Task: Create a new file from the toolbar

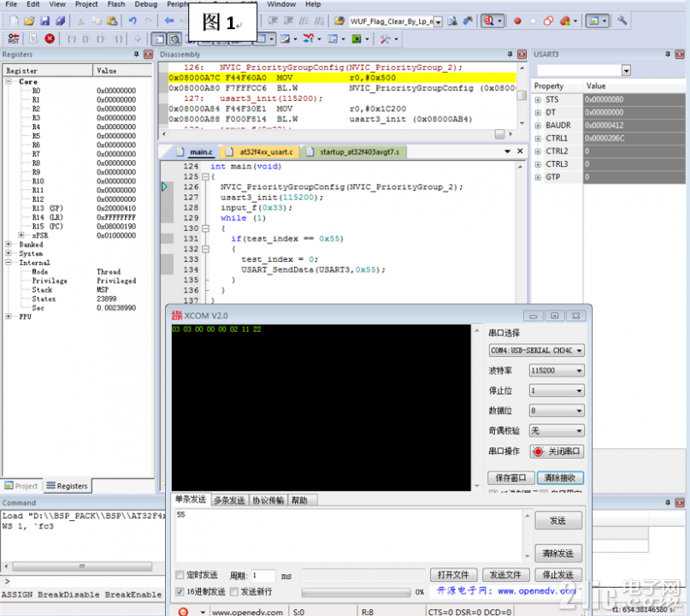Action: pos(14,21)
